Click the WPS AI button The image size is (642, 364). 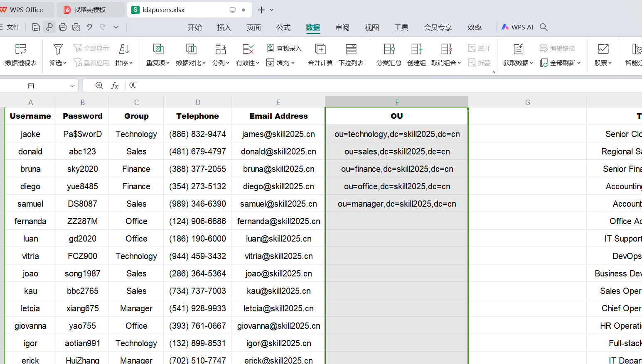point(517,27)
